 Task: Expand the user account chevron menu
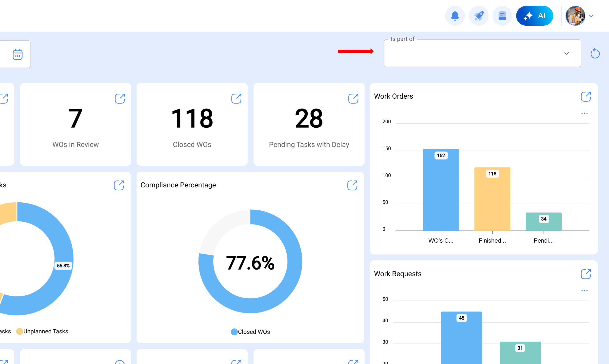point(591,16)
